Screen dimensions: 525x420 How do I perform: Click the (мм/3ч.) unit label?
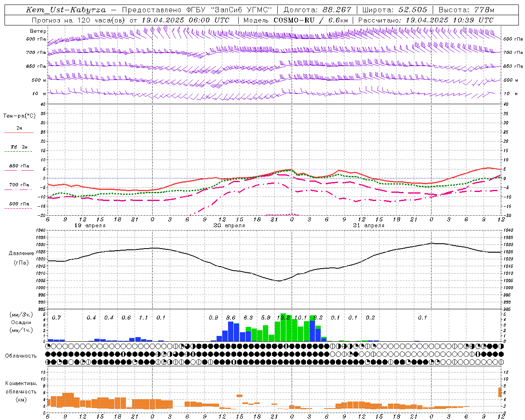tap(21, 315)
